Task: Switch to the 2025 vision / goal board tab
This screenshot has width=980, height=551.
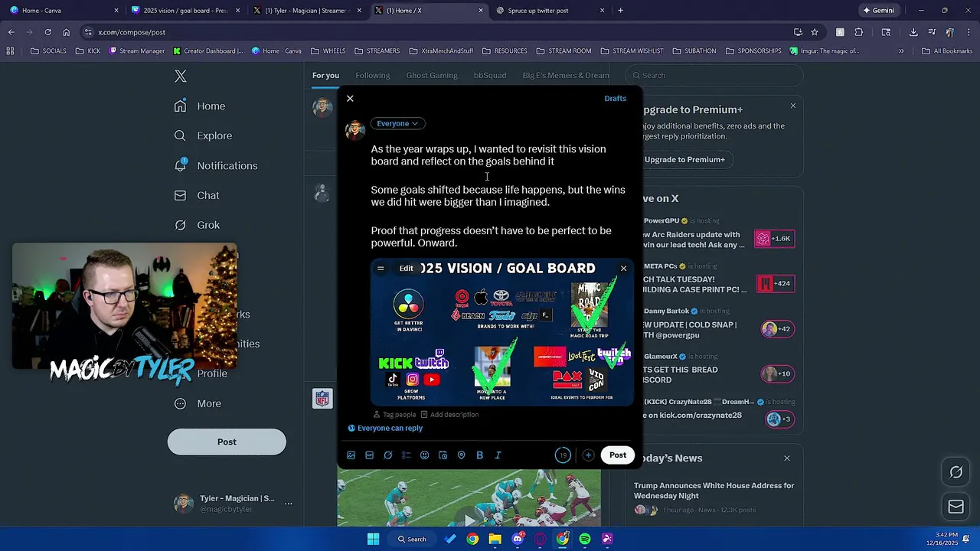Action: [x=184, y=11]
